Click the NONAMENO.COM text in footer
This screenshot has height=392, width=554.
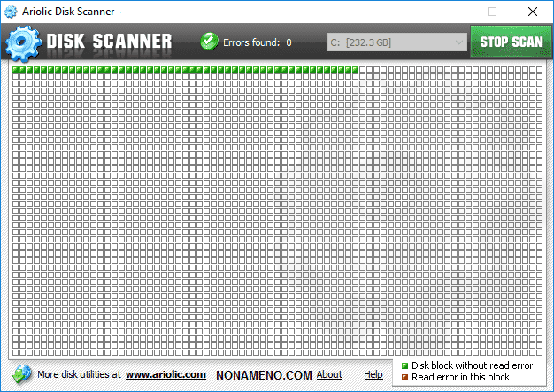(x=264, y=375)
